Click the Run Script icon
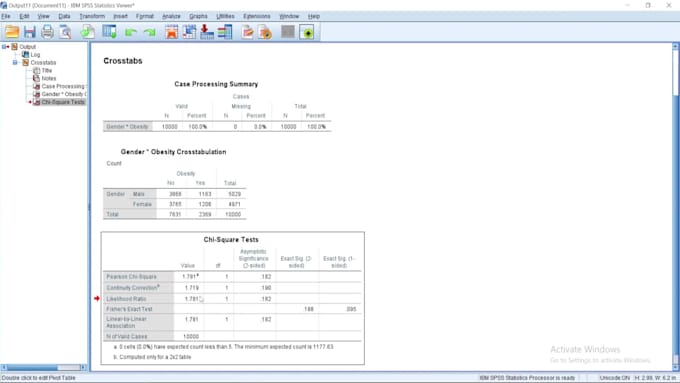 265,32
